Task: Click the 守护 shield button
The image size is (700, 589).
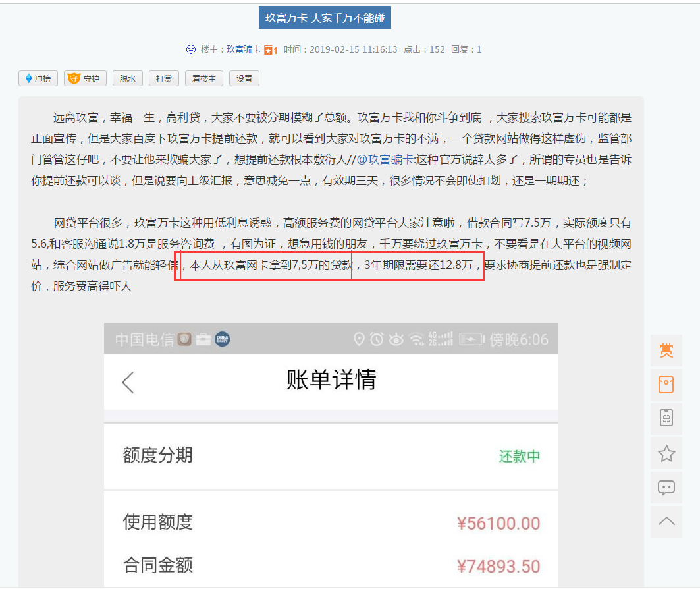Action: [85, 78]
